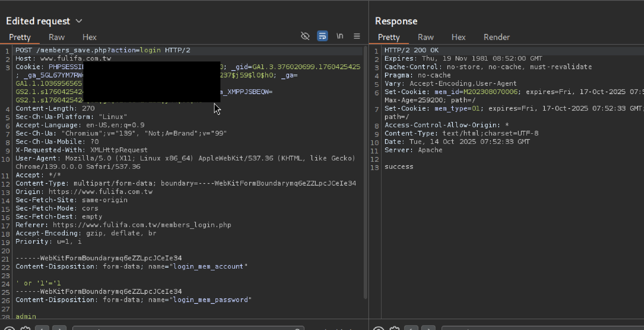Toggle the word wrap icon in request toolbar

coord(322,36)
